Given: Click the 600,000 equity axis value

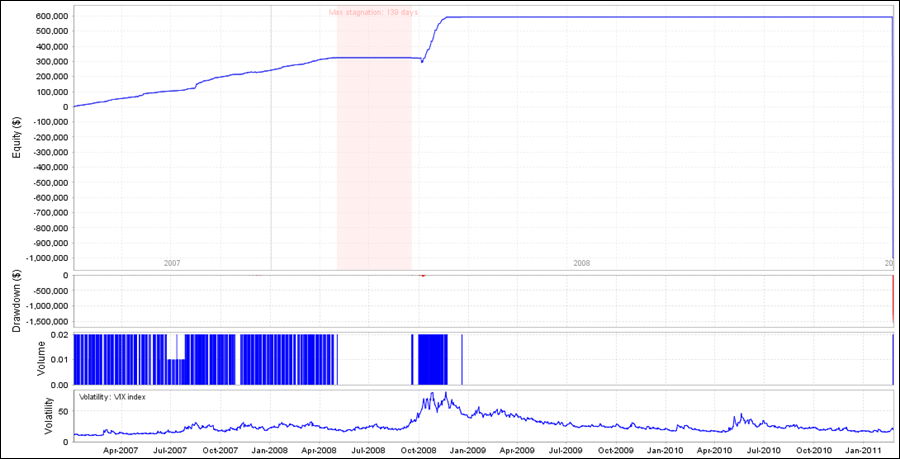Looking at the screenshot, I should (51, 17).
